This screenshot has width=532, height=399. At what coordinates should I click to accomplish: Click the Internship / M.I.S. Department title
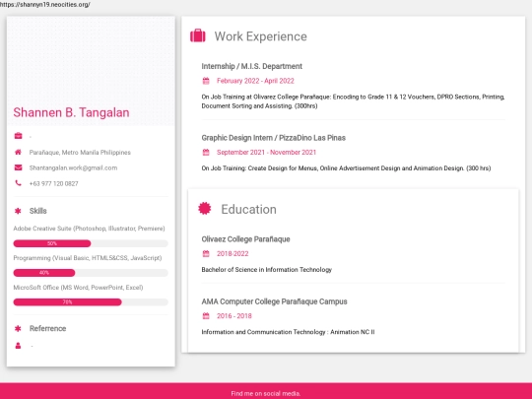252,66
